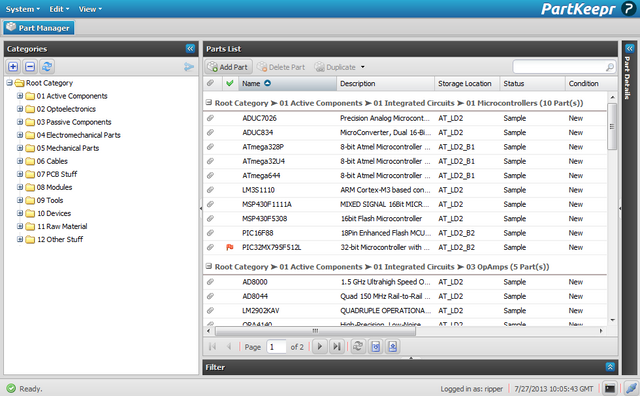Click the parts search input field
The image size is (640, 396).
tap(559, 67)
